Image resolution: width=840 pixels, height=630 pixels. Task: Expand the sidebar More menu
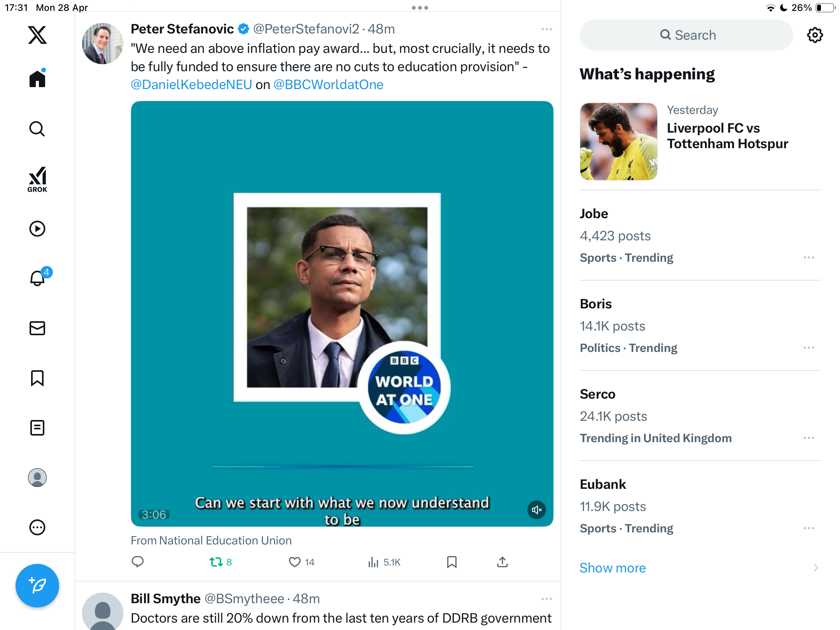(37, 527)
